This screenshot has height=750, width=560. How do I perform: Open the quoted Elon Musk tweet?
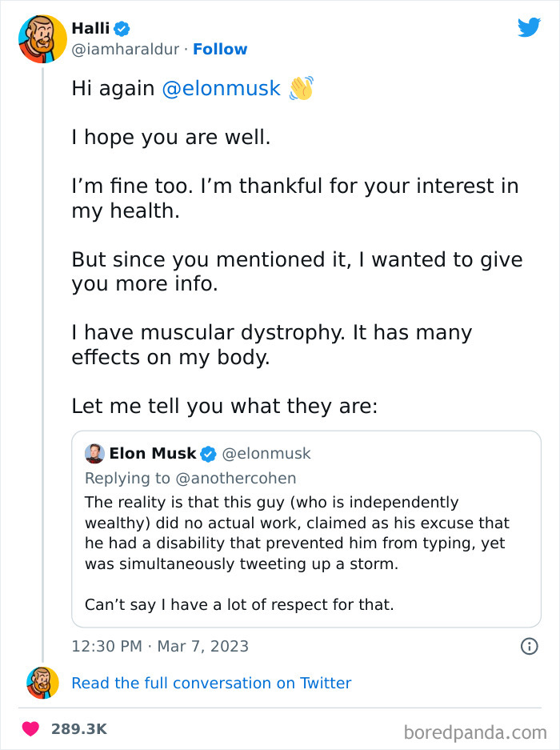click(307, 528)
